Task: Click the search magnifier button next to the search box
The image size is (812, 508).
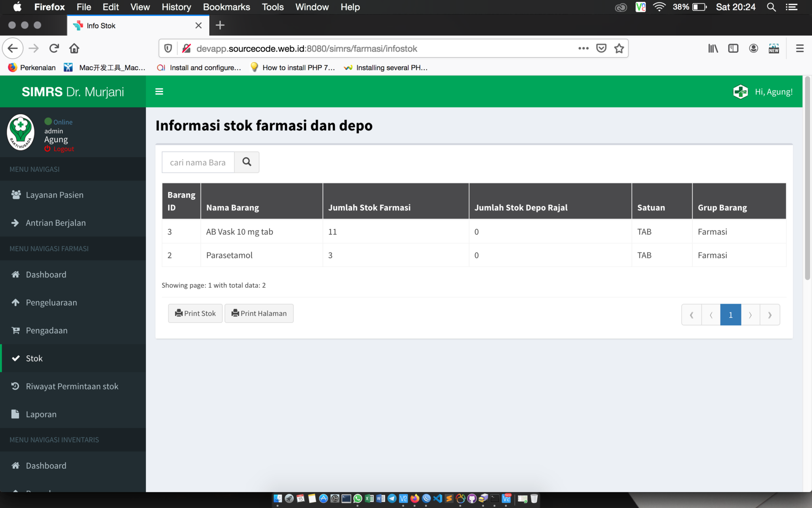Action: 247,162
